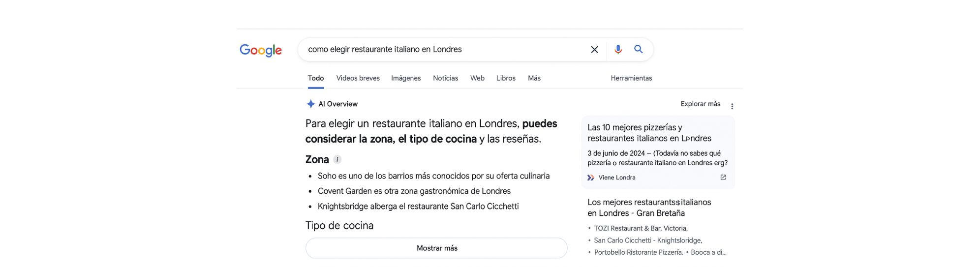Select the Todo tab
The image size is (980, 267).
[x=316, y=78]
